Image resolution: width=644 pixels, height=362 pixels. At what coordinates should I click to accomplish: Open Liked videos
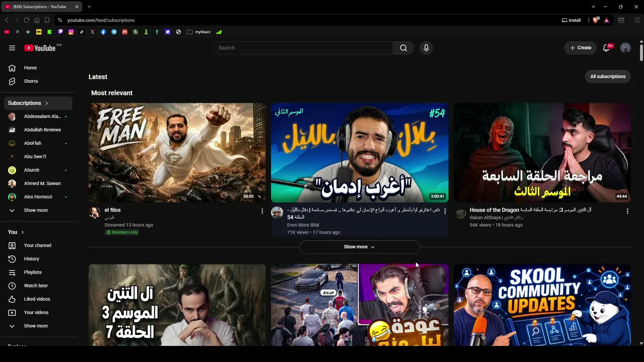[x=38, y=299]
